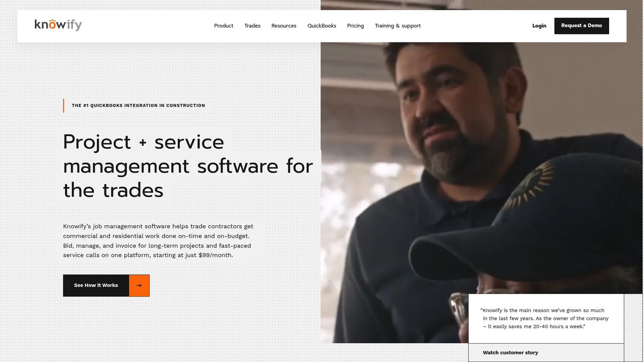Click the See How it Works button
Viewport: 644px width, 362px height.
pos(106,285)
